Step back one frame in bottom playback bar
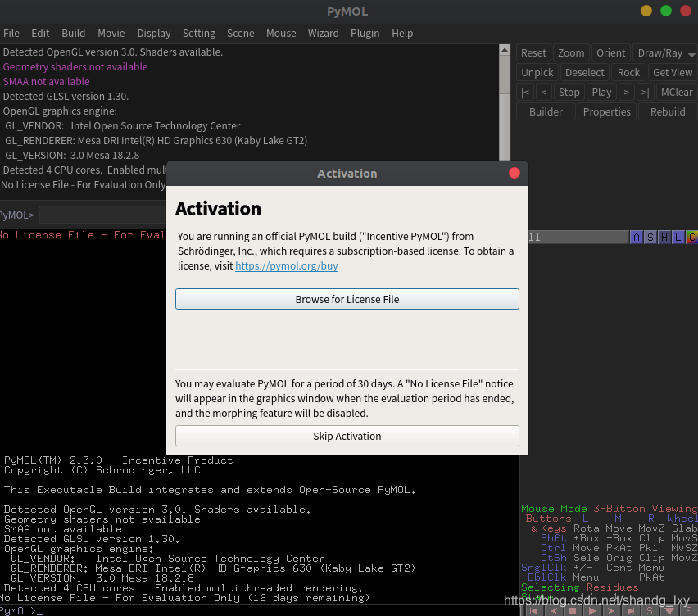The height and width of the screenshot is (616, 698). 553,611
